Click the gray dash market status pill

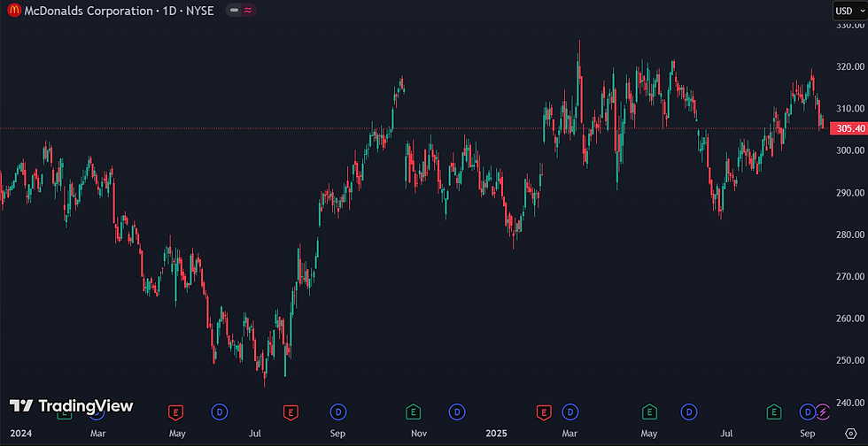[234, 10]
